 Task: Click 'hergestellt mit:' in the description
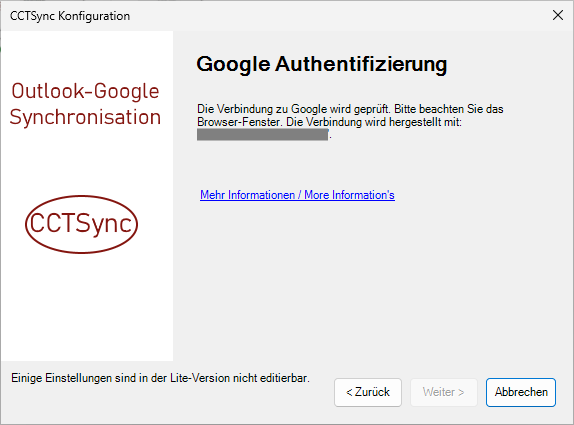pyautogui.click(x=425, y=122)
